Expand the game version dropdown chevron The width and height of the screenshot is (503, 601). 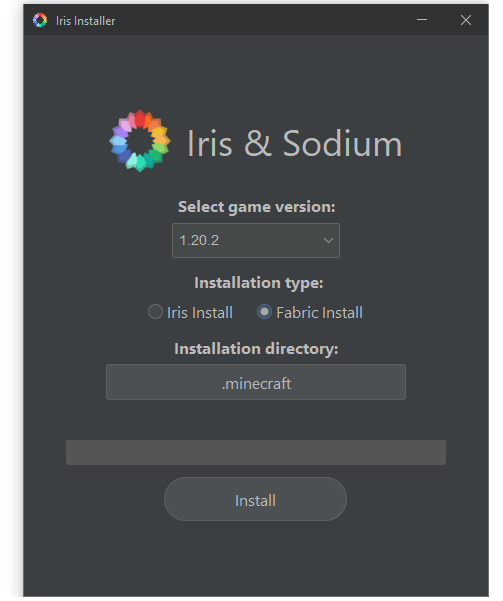click(328, 240)
